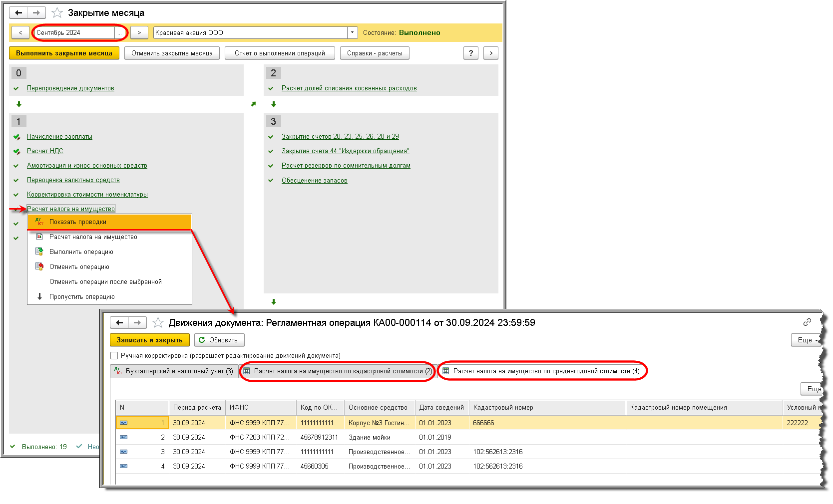Viewport: 833px width, 504px height.
Task: Open Расчет НДС operation
Action: 45,151
